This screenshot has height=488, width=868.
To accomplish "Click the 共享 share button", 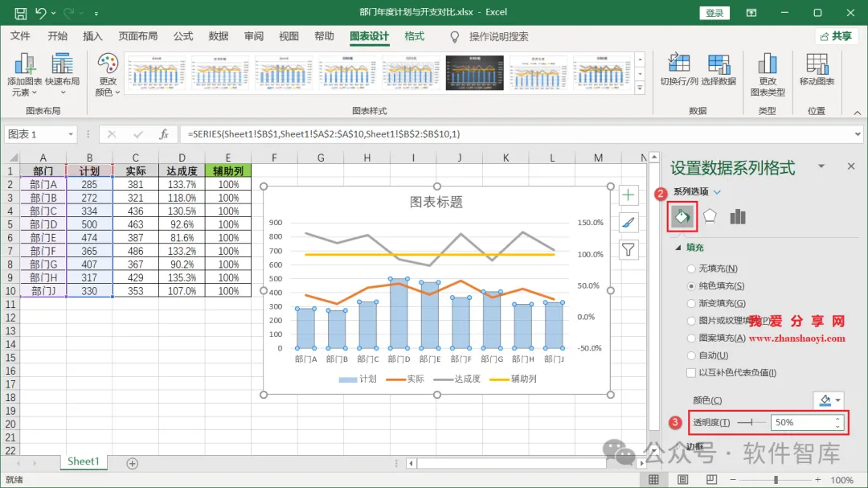I will click(836, 36).
